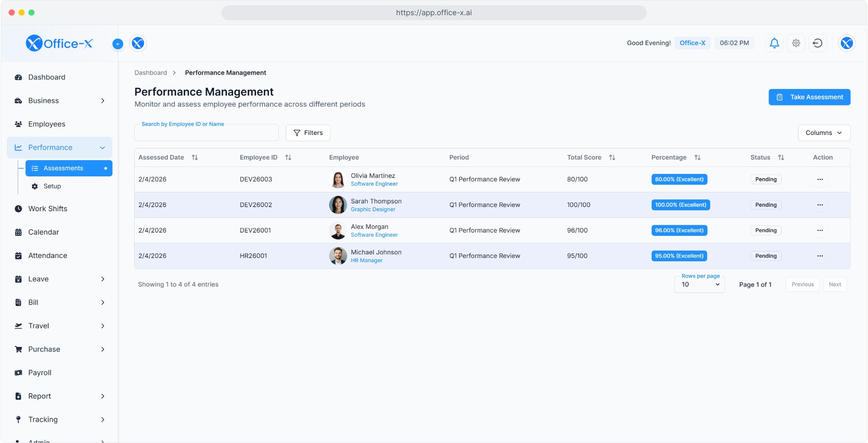
Task: Open Setup under Performance menu
Action: (52, 186)
